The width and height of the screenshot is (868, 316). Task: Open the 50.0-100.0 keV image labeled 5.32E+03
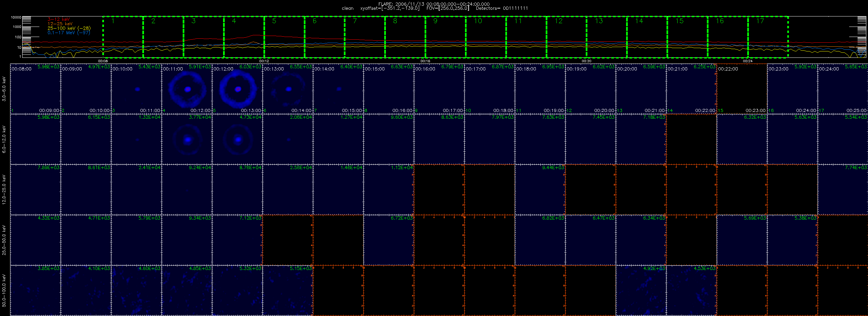click(x=238, y=290)
